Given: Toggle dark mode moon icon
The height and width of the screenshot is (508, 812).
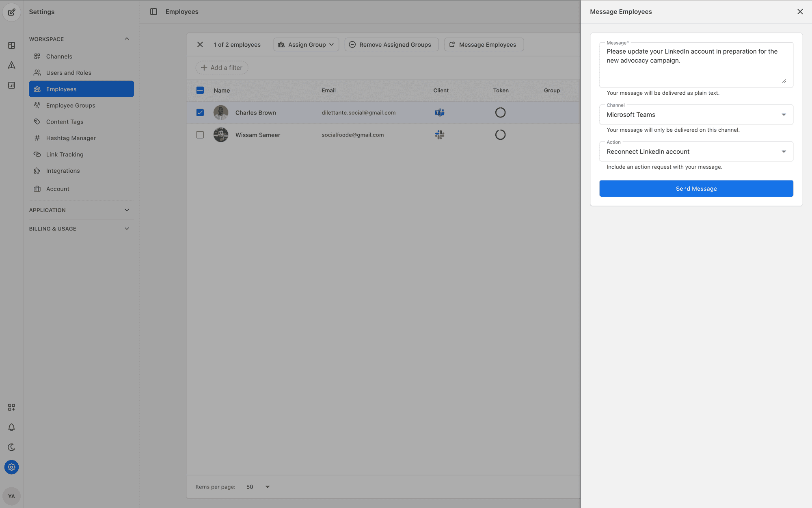Looking at the screenshot, I should (11, 447).
